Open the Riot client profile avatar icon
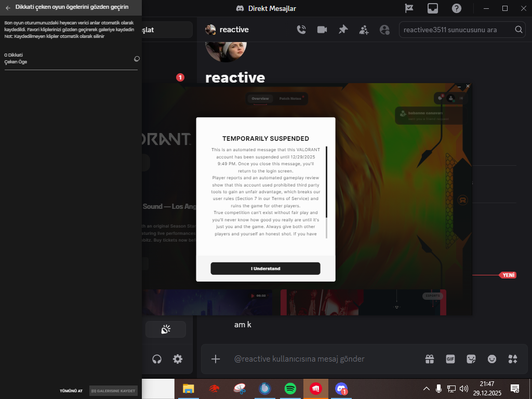This screenshot has height=399, width=532. 451,98
